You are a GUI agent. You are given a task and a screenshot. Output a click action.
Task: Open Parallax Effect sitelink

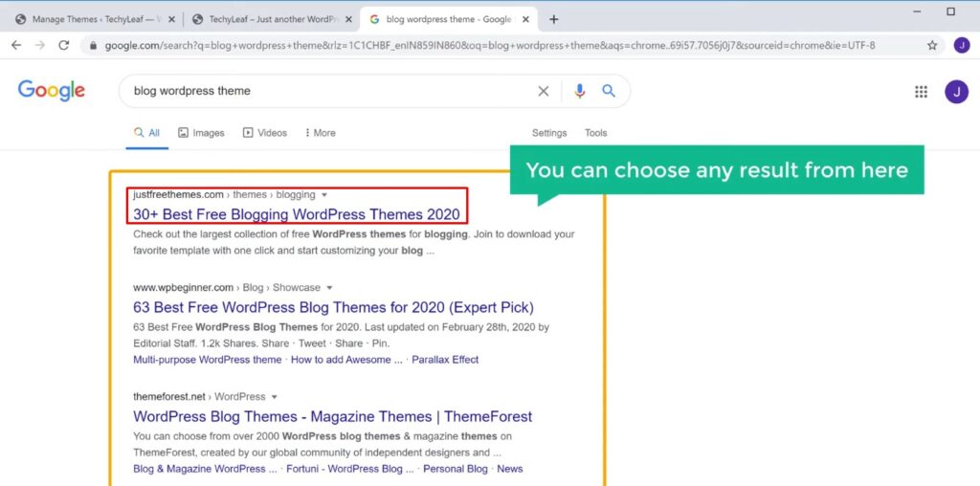click(x=445, y=360)
